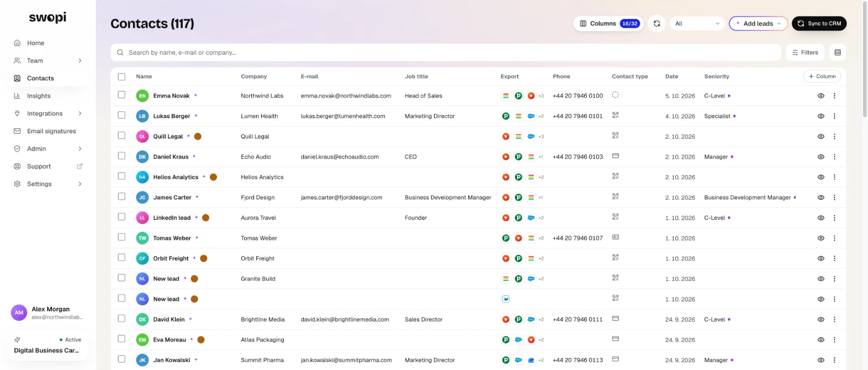Click the QR code icon in Lukas Berger row

[x=616, y=116]
